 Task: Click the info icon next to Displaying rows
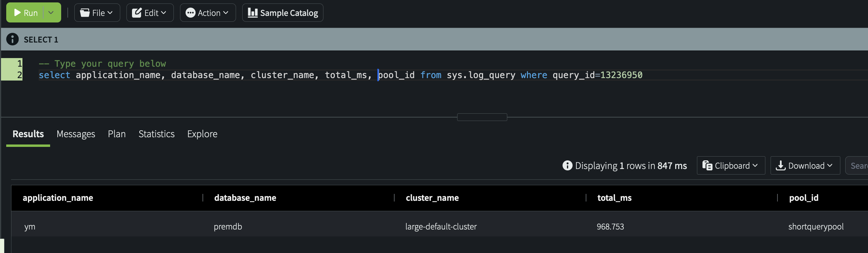pyautogui.click(x=567, y=166)
